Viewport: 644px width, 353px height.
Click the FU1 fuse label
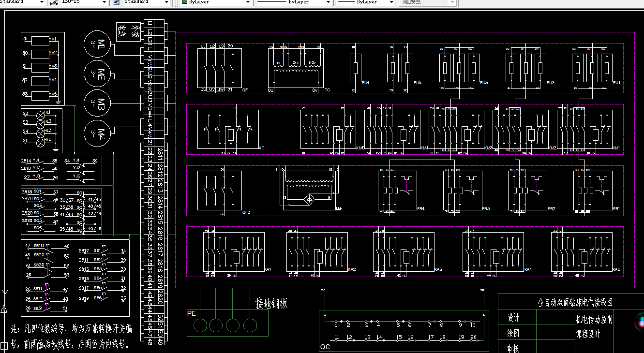click(x=616, y=83)
